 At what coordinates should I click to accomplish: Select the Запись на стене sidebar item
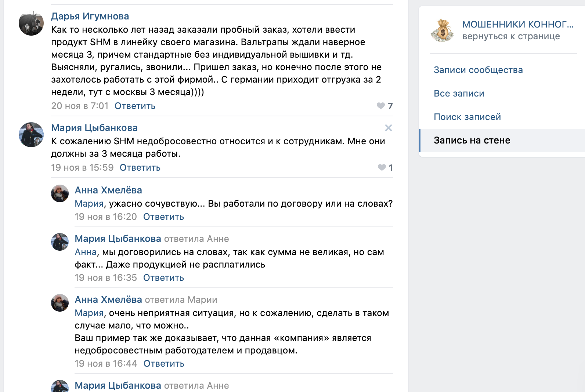(472, 141)
